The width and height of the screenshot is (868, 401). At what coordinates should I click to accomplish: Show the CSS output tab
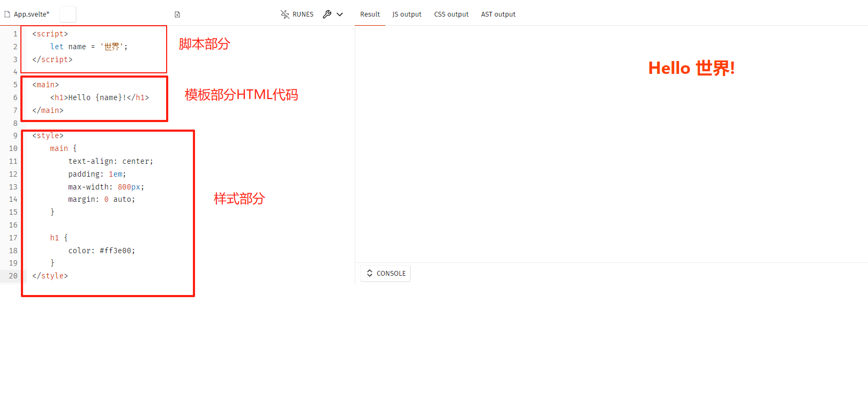pos(451,14)
